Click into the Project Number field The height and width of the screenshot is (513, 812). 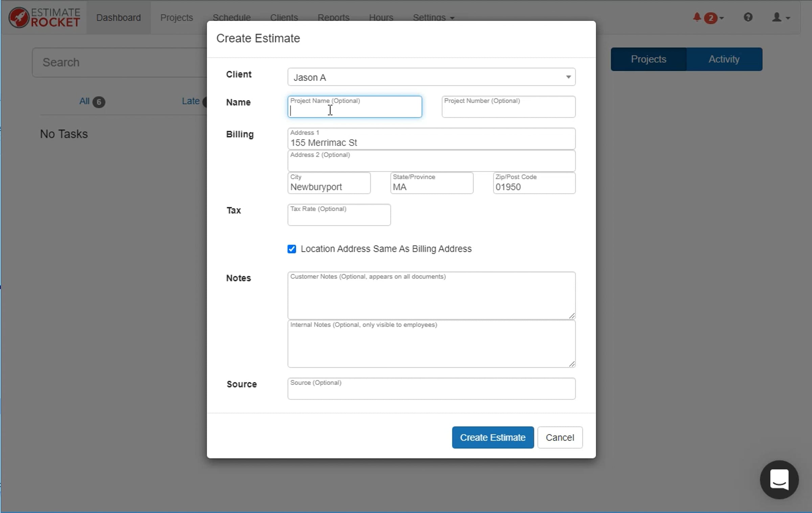click(509, 107)
